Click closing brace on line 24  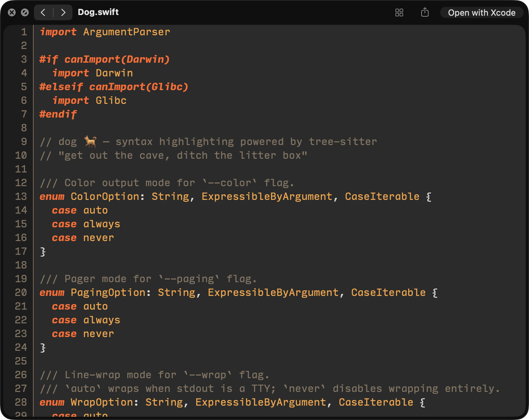pos(43,347)
